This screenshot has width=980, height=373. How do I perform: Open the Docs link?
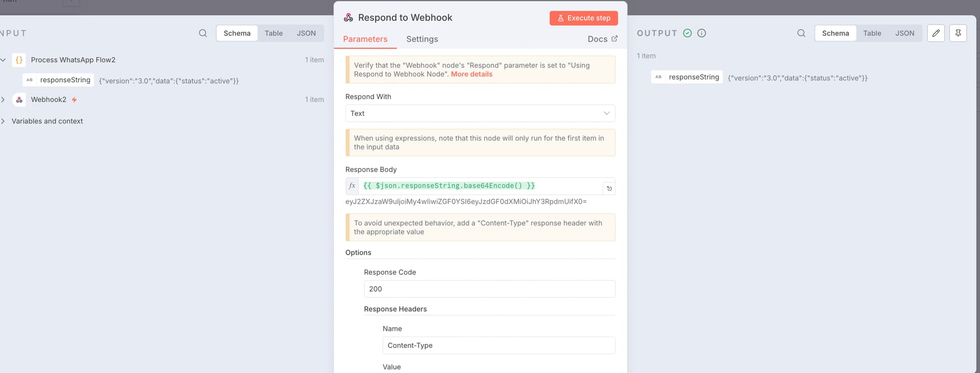pos(603,39)
